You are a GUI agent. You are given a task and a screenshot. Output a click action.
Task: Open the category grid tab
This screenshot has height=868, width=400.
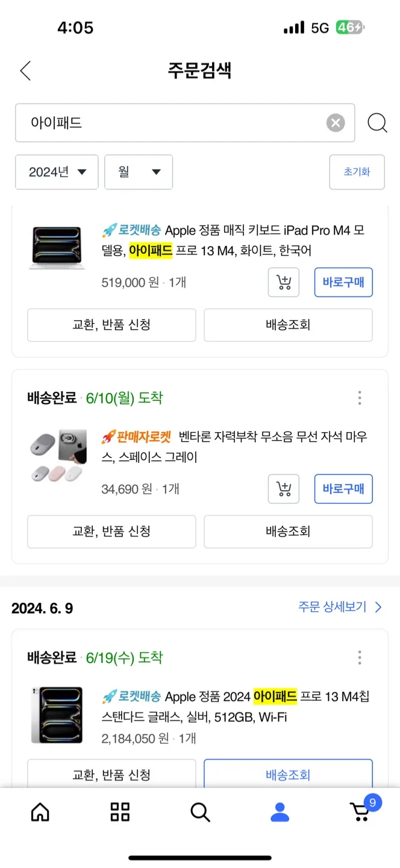(x=120, y=812)
